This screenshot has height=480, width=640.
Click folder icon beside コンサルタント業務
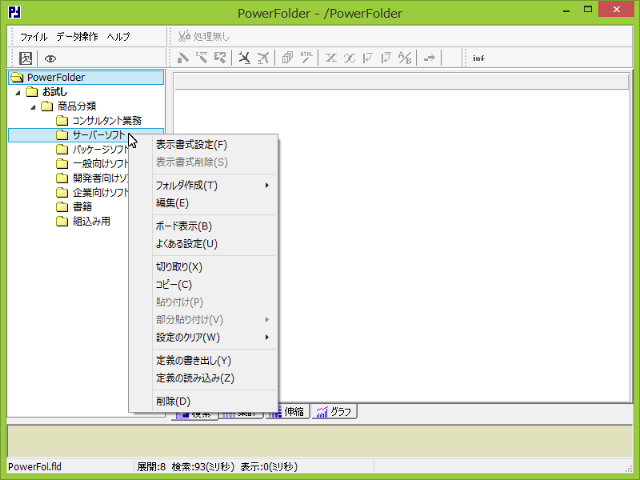point(62,121)
